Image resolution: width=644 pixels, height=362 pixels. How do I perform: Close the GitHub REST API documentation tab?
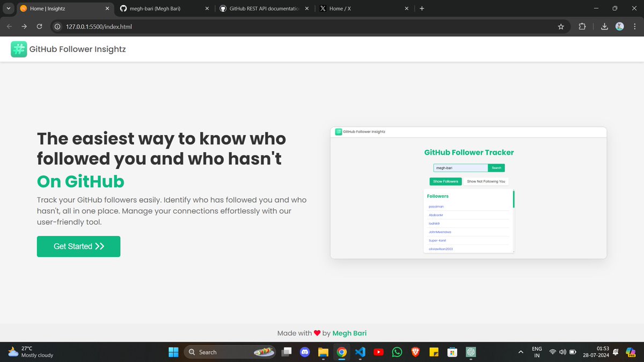(306, 9)
